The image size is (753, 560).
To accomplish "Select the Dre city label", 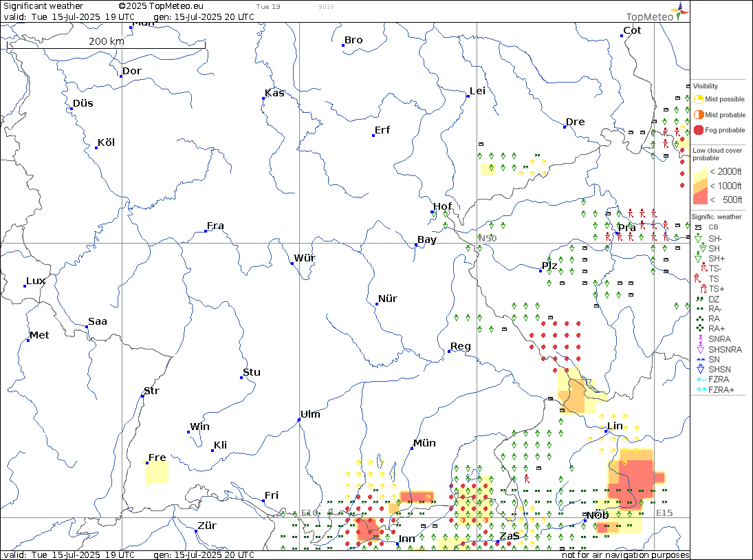I will (x=575, y=122).
